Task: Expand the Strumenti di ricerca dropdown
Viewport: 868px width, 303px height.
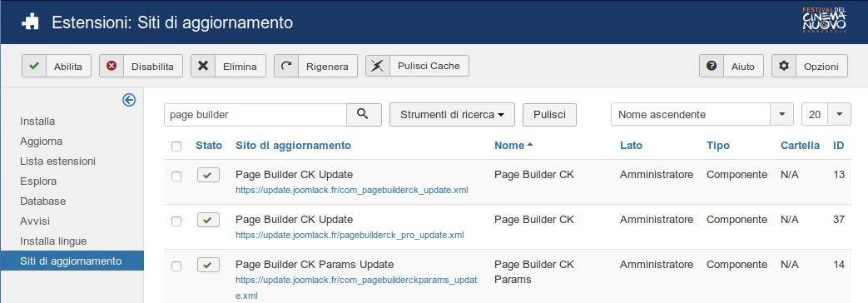Action: click(452, 115)
